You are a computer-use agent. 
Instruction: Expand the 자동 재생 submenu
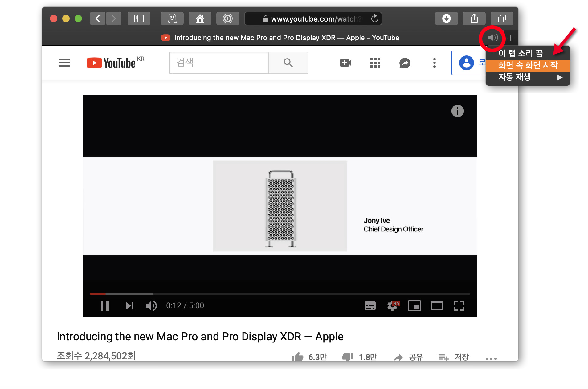(x=528, y=77)
